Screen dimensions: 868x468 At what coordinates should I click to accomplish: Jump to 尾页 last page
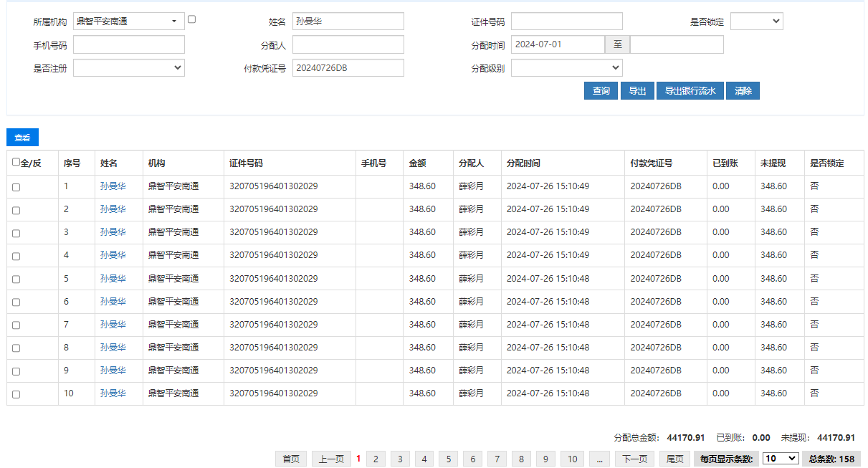(674, 459)
